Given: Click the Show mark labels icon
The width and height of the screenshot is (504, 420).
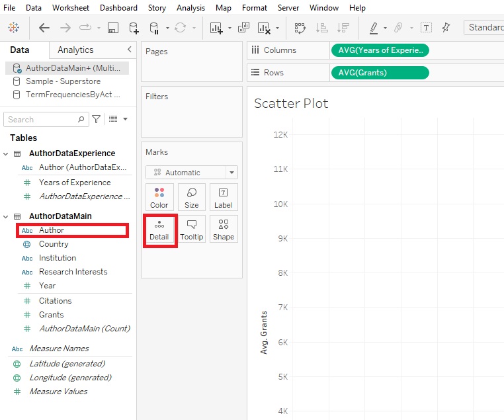Looking at the screenshot, I should pos(426,28).
